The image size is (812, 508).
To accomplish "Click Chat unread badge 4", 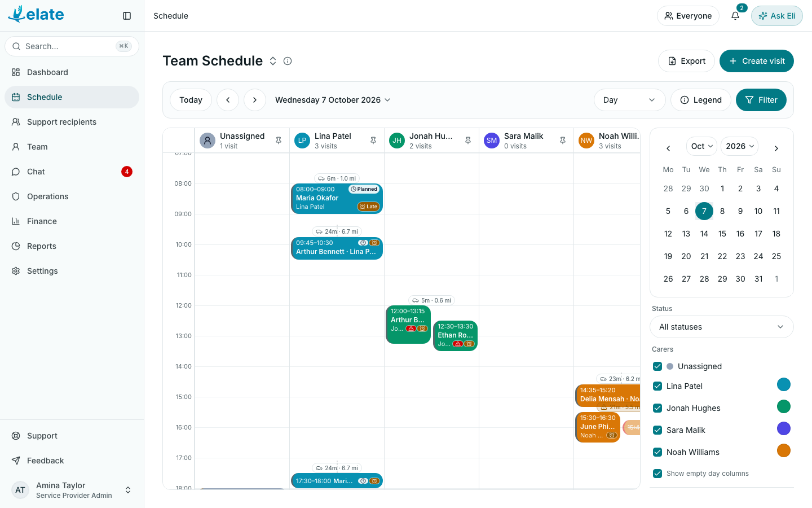I will [127, 172].
